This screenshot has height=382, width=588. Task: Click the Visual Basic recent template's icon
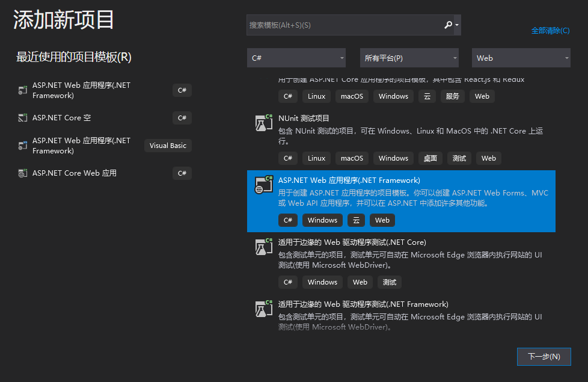coord(22,145)
